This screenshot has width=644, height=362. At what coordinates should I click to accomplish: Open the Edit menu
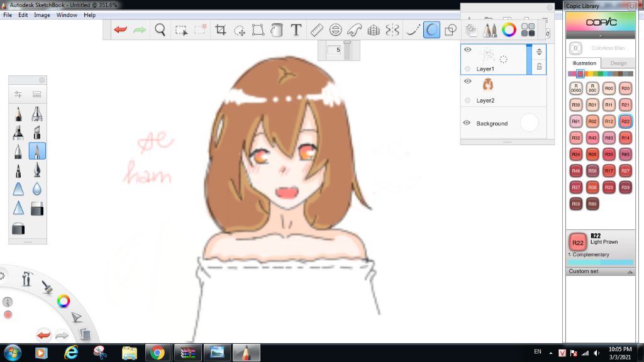coord(23,15)
